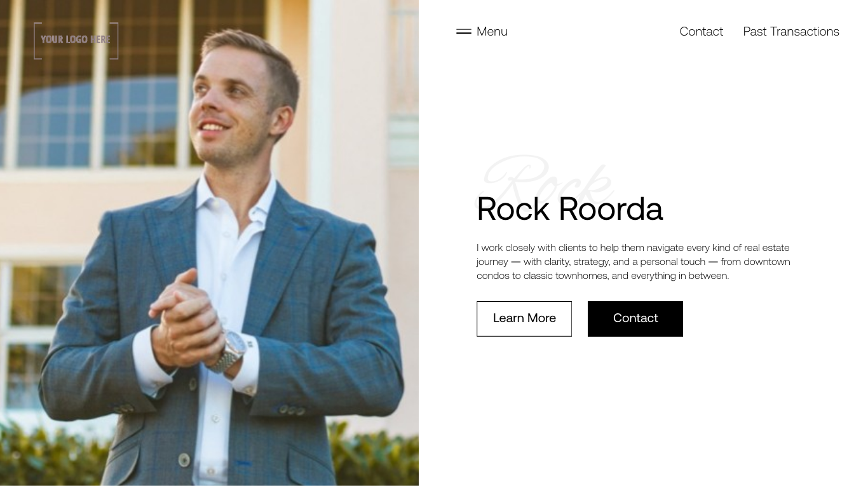Click the black Contact button
868x488 pixels.
(635, 318)
